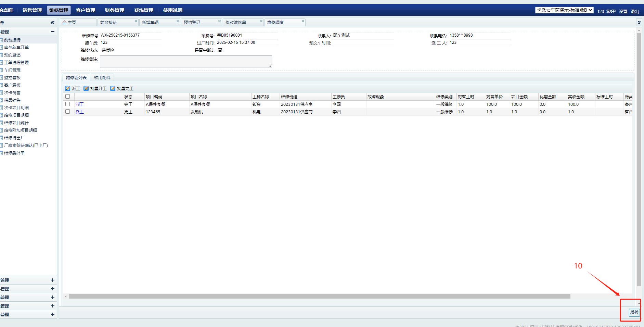Click the 批量开工 batch start icon
Viewport: 644px width, 327px height.
[86, 89]
